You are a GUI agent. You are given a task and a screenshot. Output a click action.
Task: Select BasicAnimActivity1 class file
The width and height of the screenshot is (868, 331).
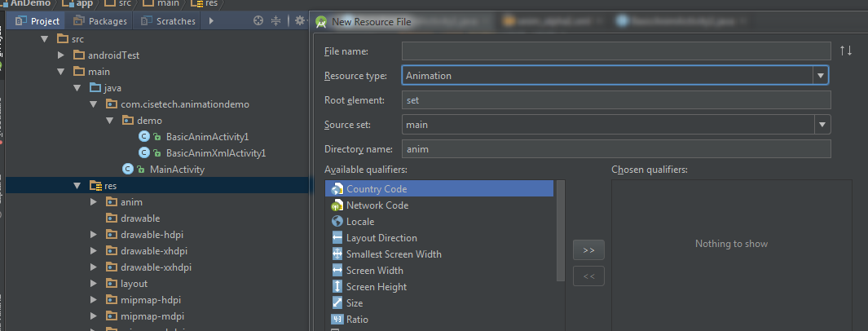[x=207, y=136]
